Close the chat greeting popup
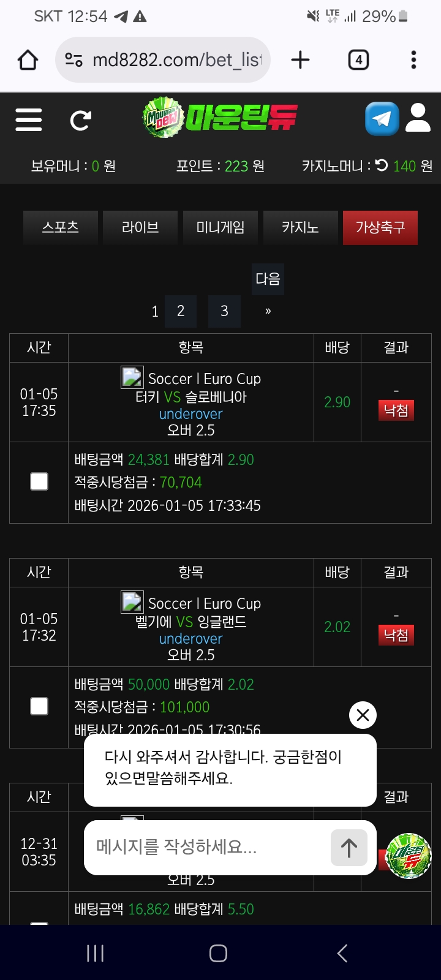The height and width of the screenshot is (980, 441). pos(363,715)
